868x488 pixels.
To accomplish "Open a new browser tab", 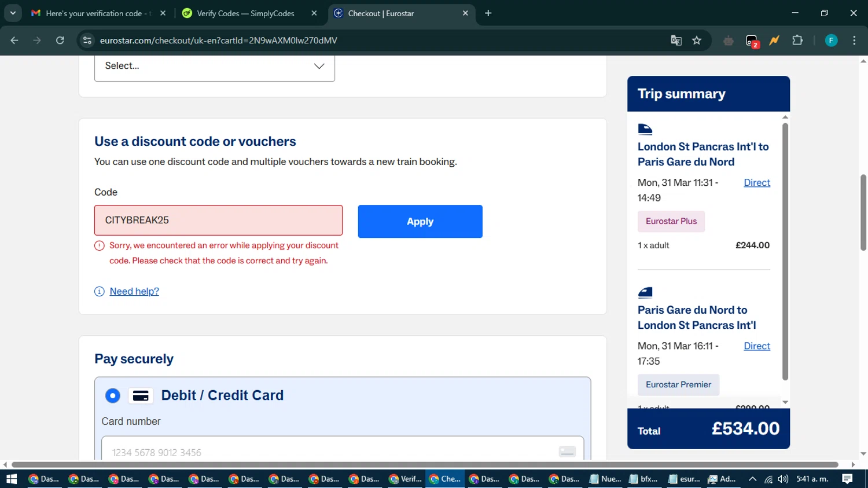I will click(488, 13).
